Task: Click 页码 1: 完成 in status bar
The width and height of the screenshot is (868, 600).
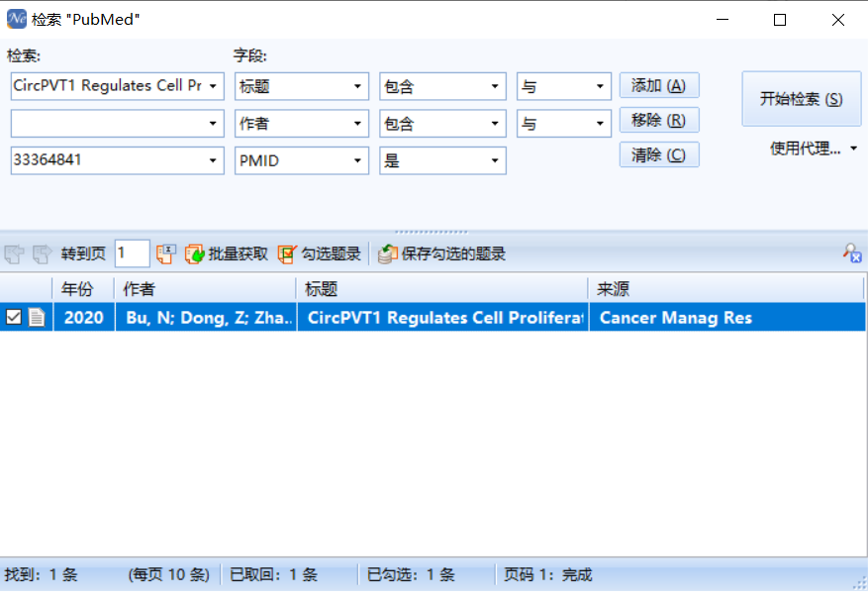Action: click(x=548, y=575)
